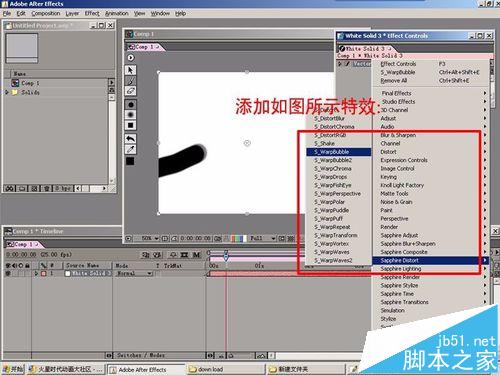
Task: Click the trash icon in Project panel
Action: [x=47, y=189]
